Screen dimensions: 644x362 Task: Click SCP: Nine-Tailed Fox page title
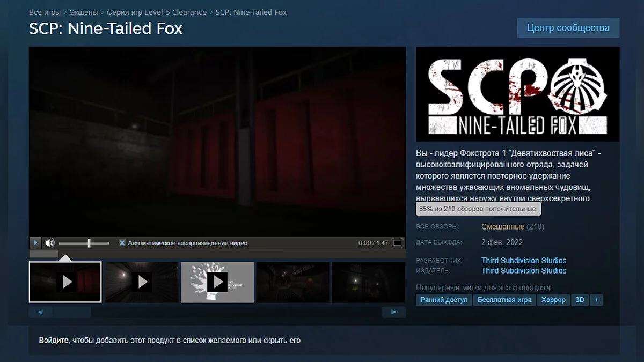point(106,28)
